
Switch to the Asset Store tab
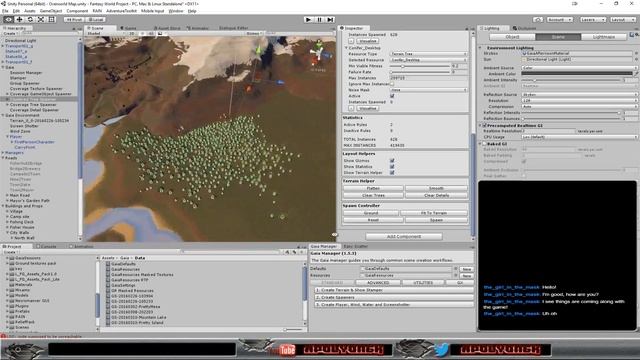pyautogui.click(x=168, y=28)
